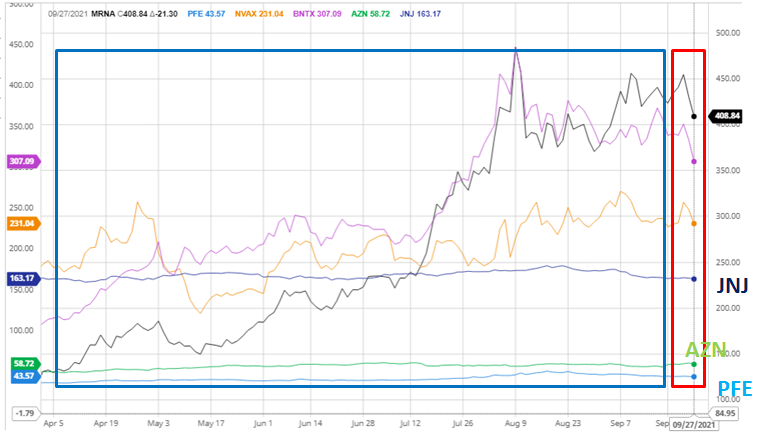Click the purple 307.09 price tag
The width and height of the screenshot is (769, 436).
point(24,161)
